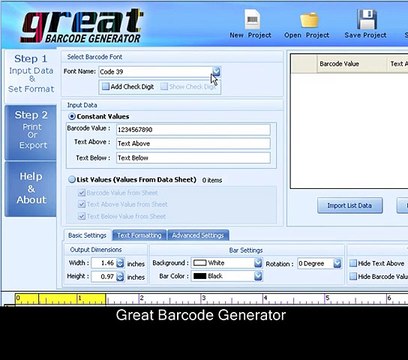Check the Hide Barcode Value checkbox
The image size is (408, 360).
pyautogui.click(x=353, y=276)
